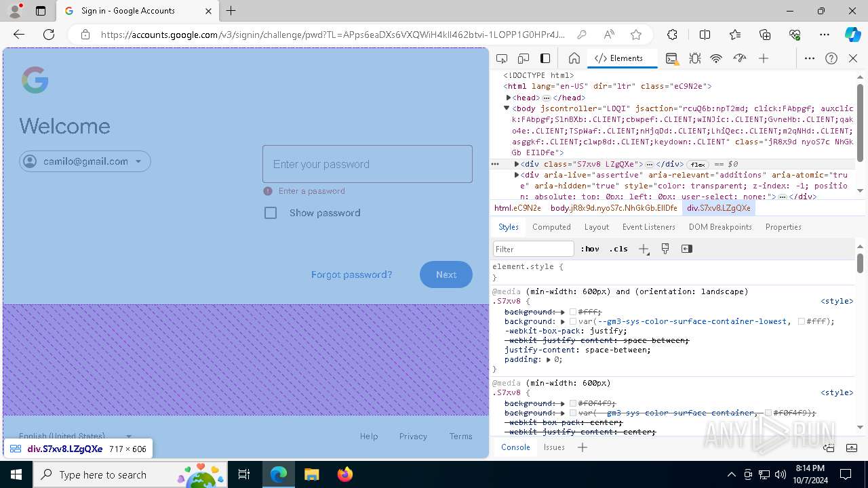Click the browser back arrow
Viewport: 868px width, 488px height.
coord(19,35)
